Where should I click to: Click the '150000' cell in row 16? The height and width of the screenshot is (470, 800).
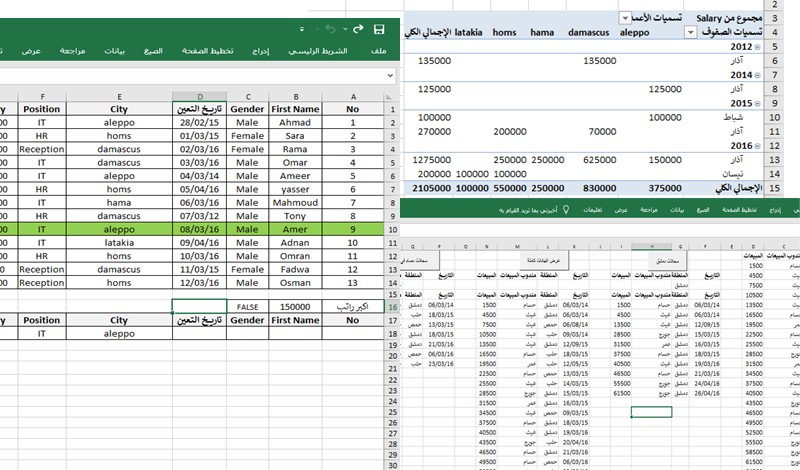pyautogui.click(x=295, y=307)
